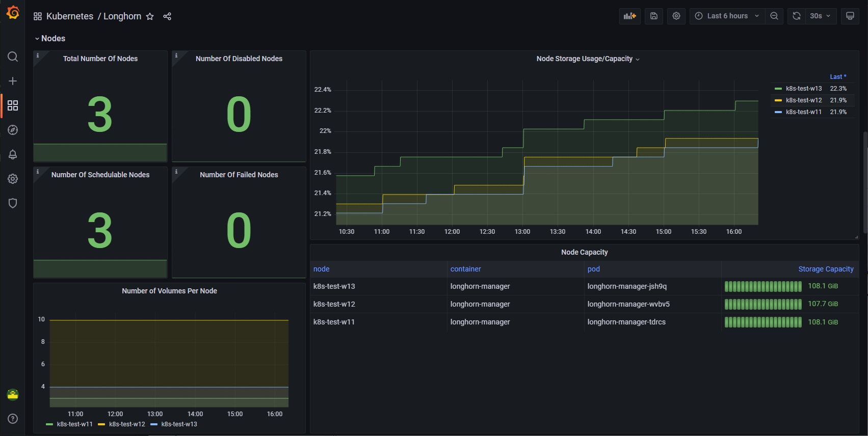Cycle view mode with monitor icon
868x436 pixels.
(850, 16)
